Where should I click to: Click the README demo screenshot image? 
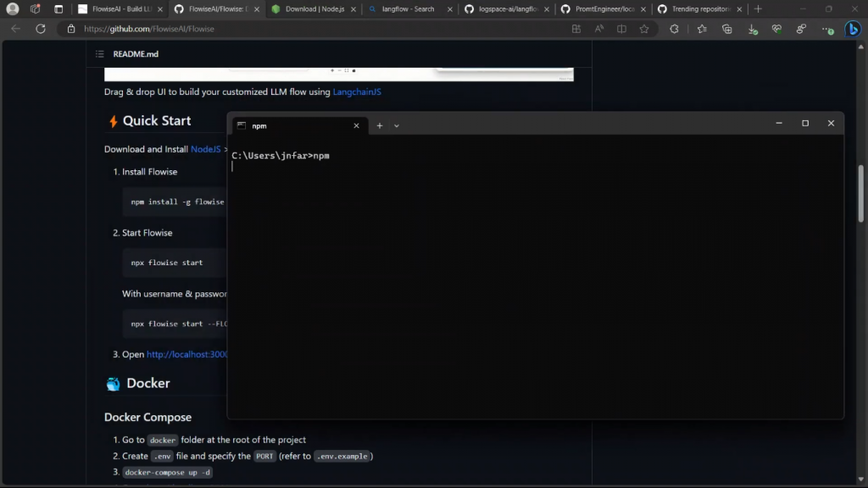[x=339, y=75]
